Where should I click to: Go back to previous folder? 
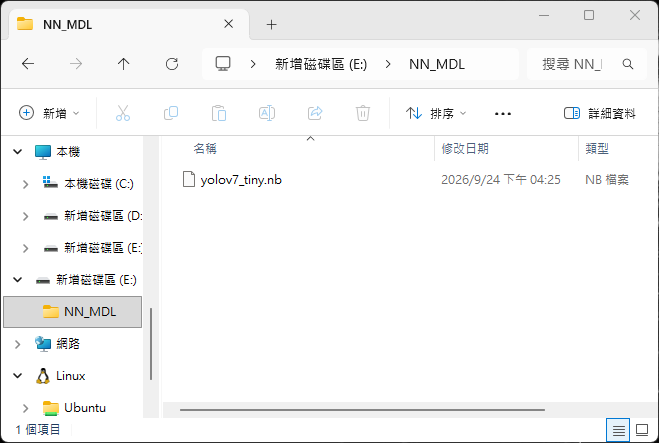[28, 64]
